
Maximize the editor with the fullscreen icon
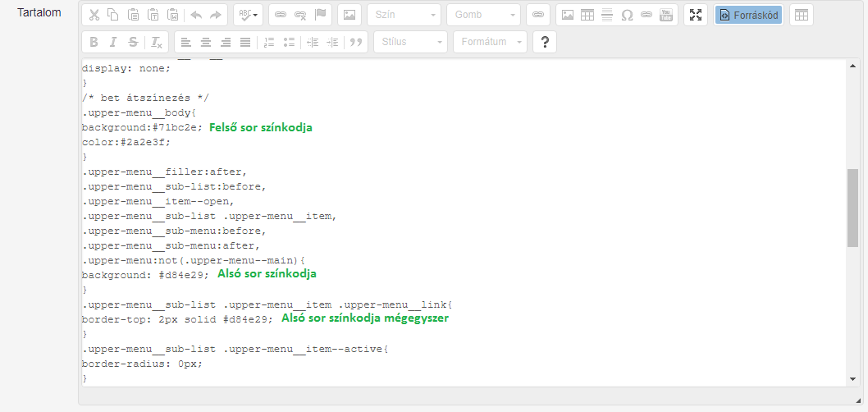coord(696,15)
